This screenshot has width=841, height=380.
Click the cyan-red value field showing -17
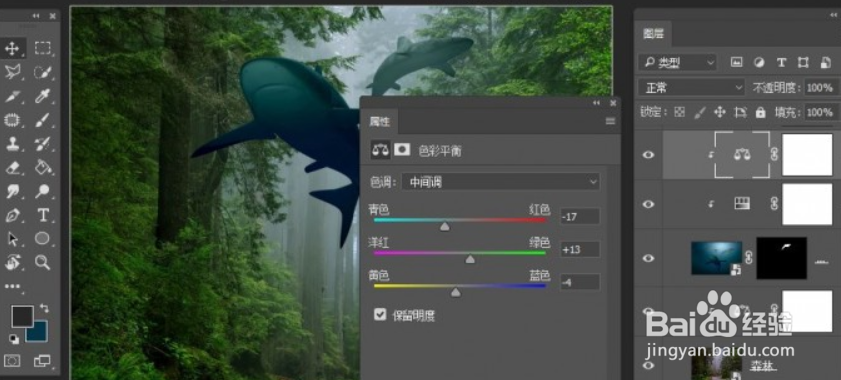point(580,217)
